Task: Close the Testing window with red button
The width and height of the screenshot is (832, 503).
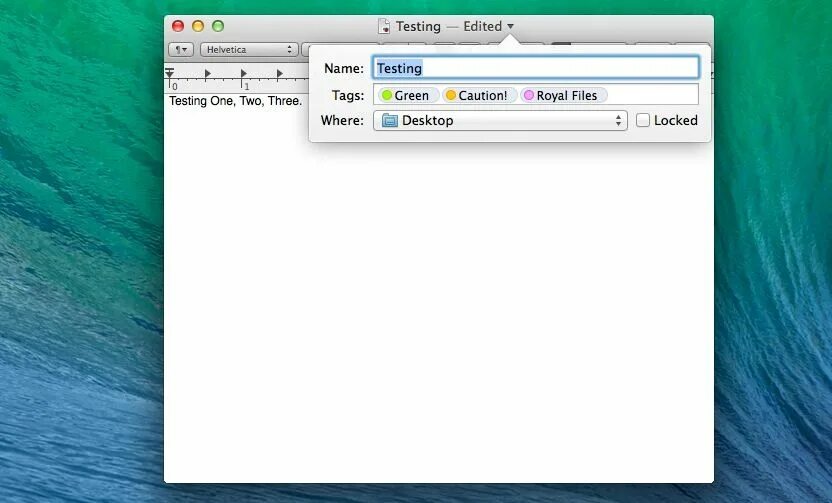Action: point(178,26)
